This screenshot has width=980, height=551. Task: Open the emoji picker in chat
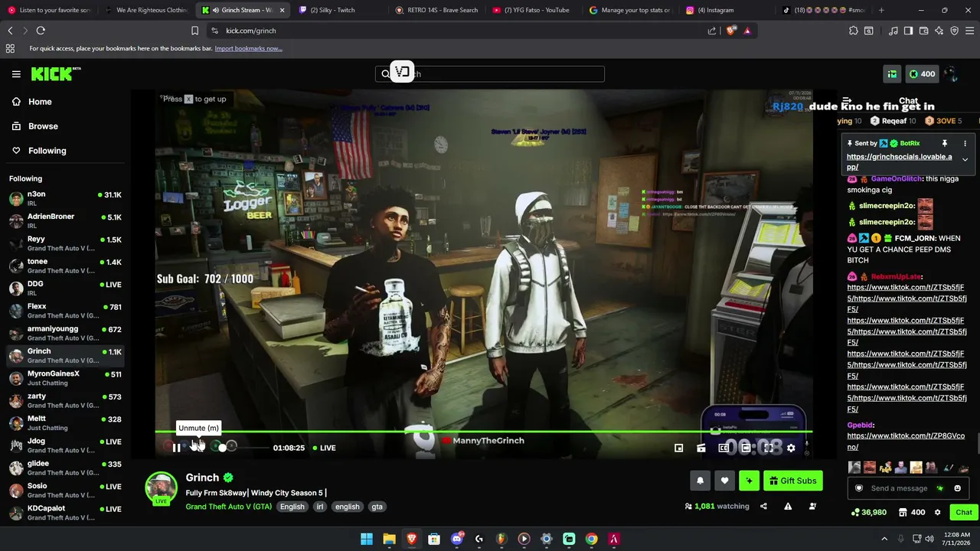point(957,488)
